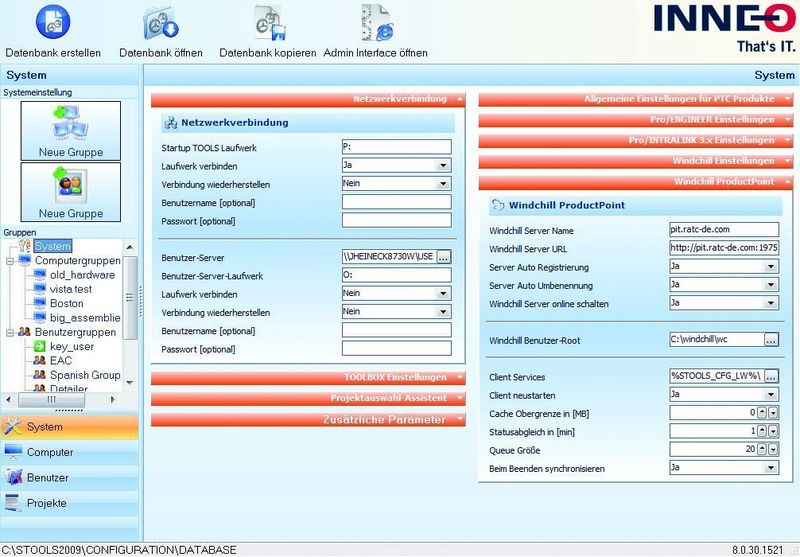Expand Pro/ENGINEER Einstellungen section

point(636,120)
